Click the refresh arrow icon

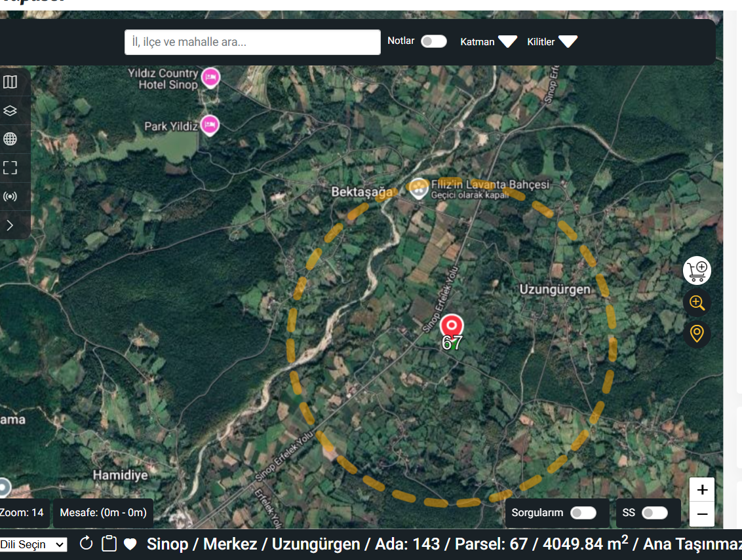[86, 544]
